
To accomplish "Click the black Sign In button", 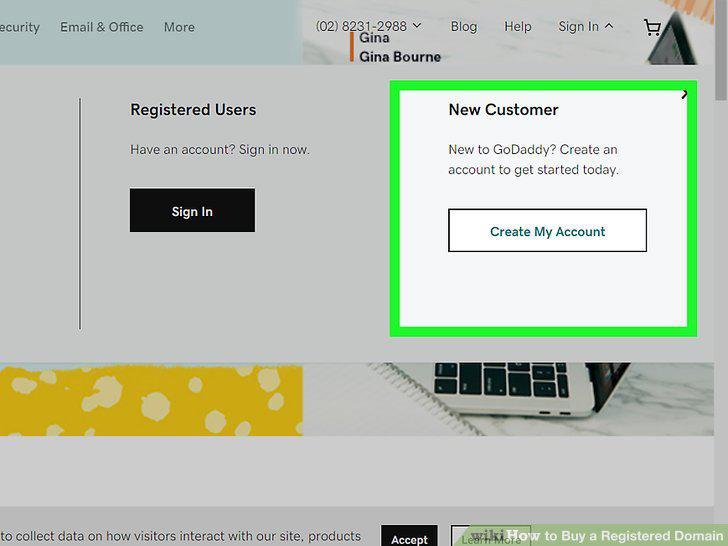I will [x=192, y=210].
